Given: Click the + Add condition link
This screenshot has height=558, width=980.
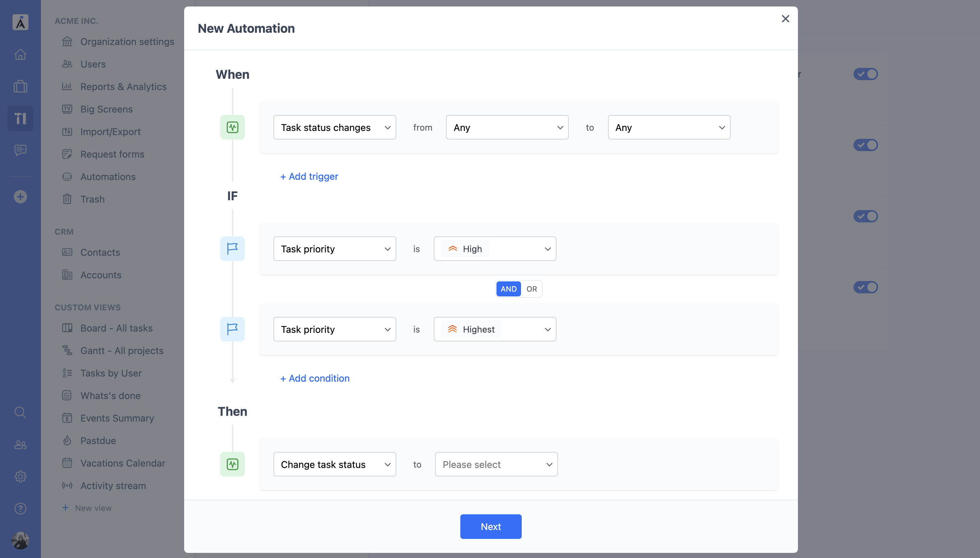Looking at the screenshot, I should pyautogui.click(x=315, y=378).
